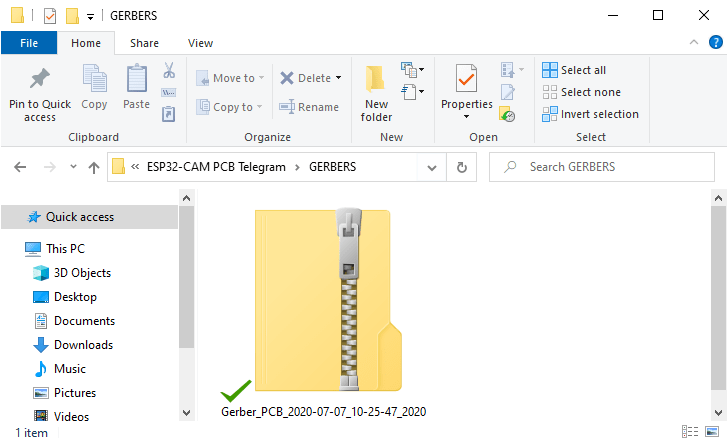Click Invert selection
The width and height of the screenshot is (728, 445).
590,114
